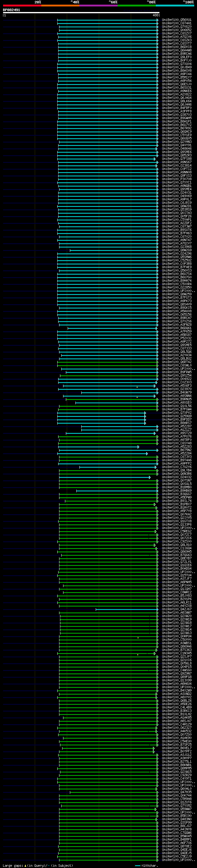Select label UniRef100_Q60AL0

tap(176, 789)
